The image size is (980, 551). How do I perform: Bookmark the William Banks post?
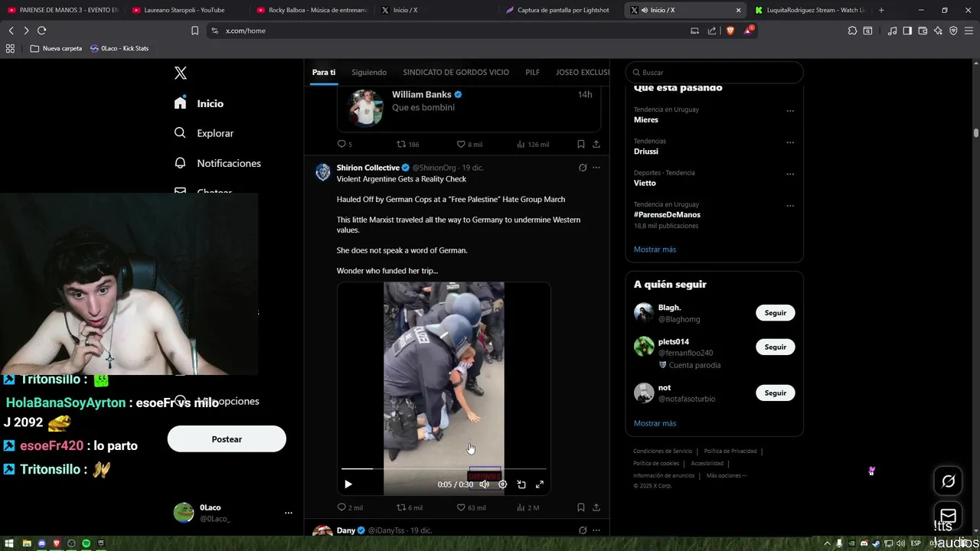click(581, 144)
